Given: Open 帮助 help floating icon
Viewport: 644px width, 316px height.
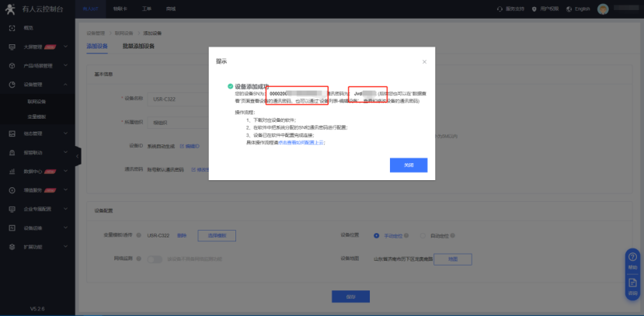Looking at the screenshot, I should click(x=632, y=258).
